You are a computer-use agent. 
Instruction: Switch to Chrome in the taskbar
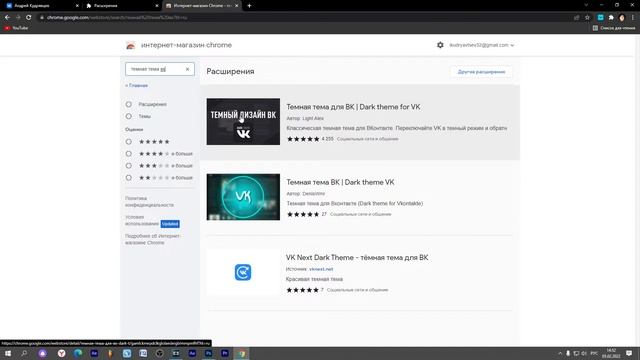point(242,353)
